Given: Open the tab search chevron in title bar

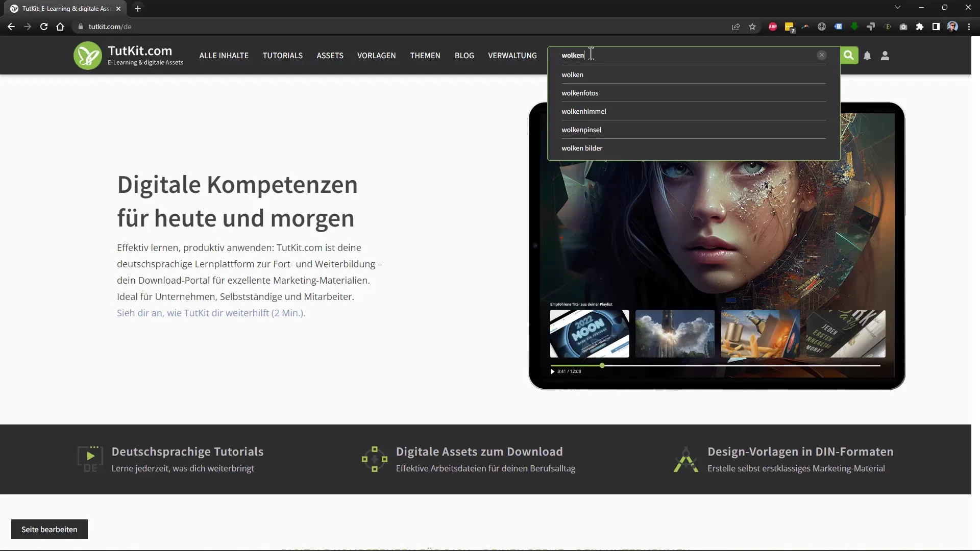Looking at the screenshot, I should [897, 7].
